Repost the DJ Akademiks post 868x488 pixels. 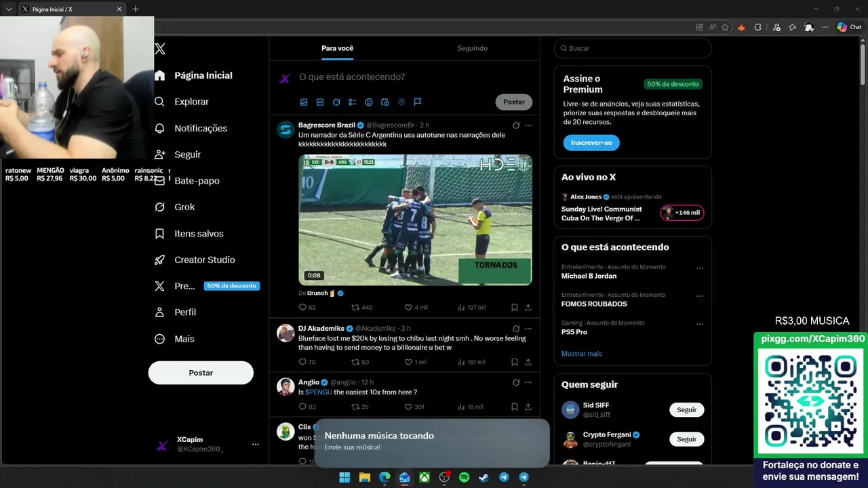coord(359,363)
